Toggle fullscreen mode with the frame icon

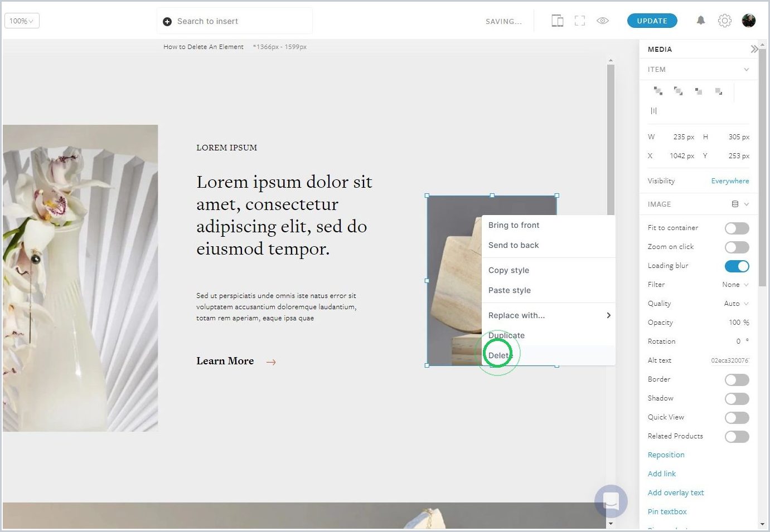tap(580, 21)
